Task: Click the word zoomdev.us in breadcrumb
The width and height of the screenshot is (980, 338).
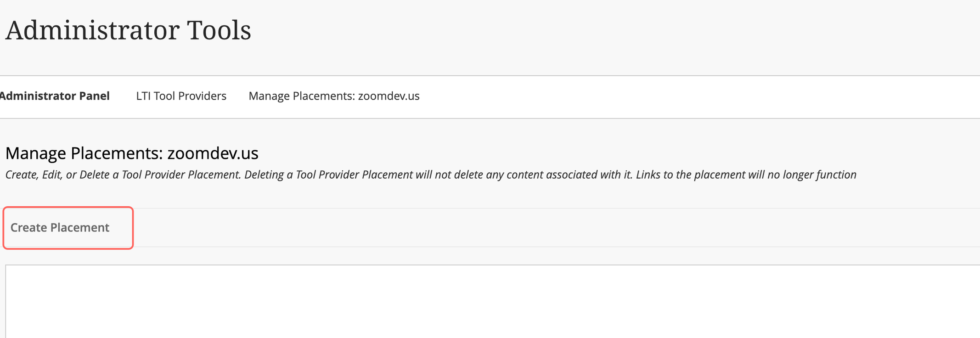Action: (389, 96)
